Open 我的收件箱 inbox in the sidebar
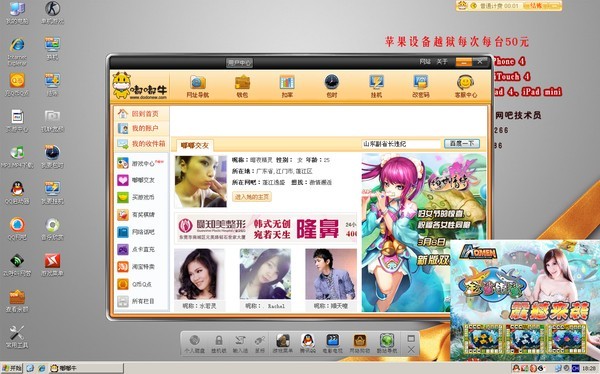This screenshot has width=600, height=374. coord(141,144)
